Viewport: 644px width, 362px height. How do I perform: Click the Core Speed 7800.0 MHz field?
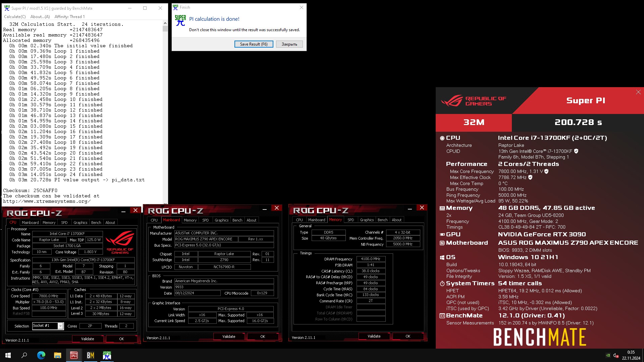pos(49,296)
